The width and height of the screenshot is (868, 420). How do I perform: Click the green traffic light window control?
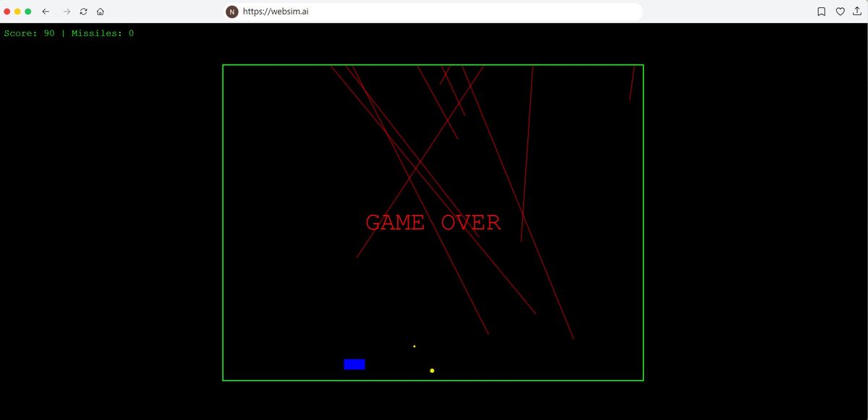28,12
